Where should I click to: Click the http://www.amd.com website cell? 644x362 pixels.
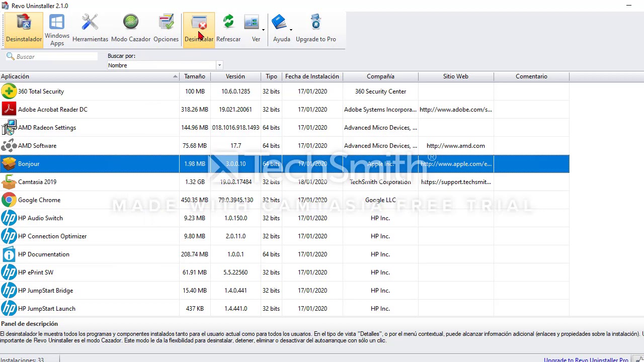[456, 146]
